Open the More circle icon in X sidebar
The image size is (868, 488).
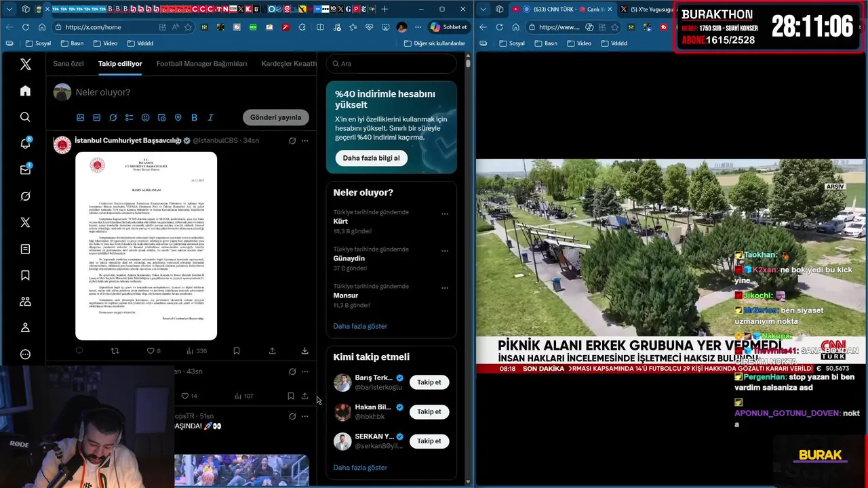pos(25,354)
